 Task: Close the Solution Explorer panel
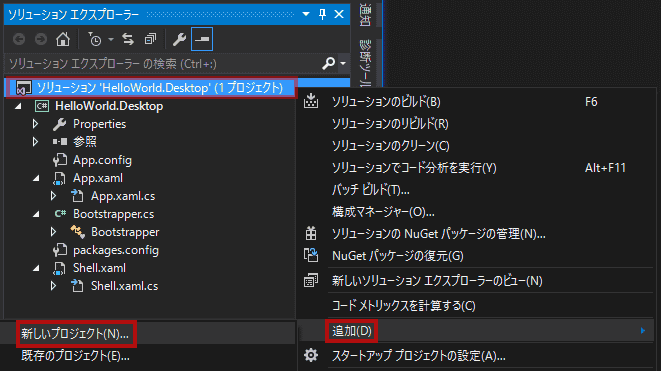pos(339,14)
